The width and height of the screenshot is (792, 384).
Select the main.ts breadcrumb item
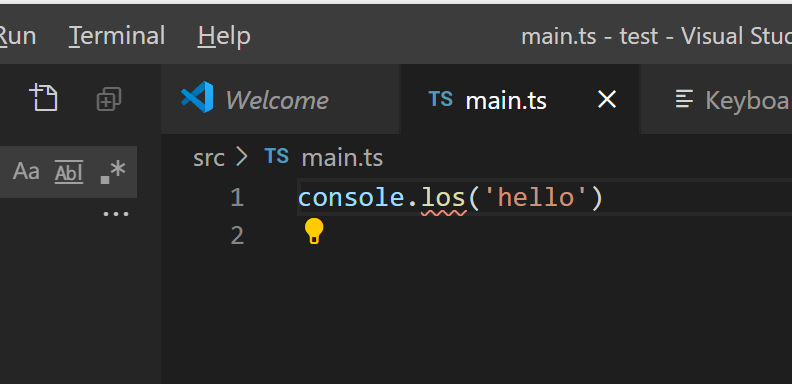tap(342, 158)
